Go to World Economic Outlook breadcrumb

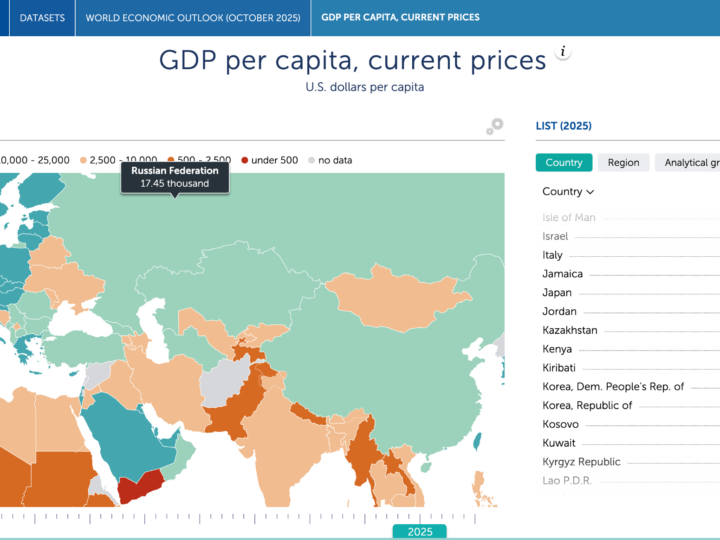(x=192, y=18)
